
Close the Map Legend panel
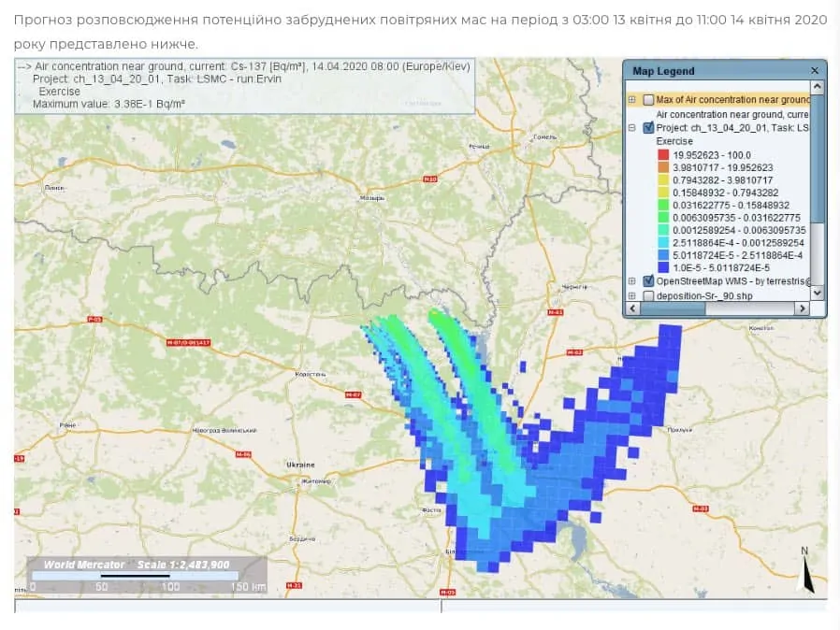coord(814,70)
